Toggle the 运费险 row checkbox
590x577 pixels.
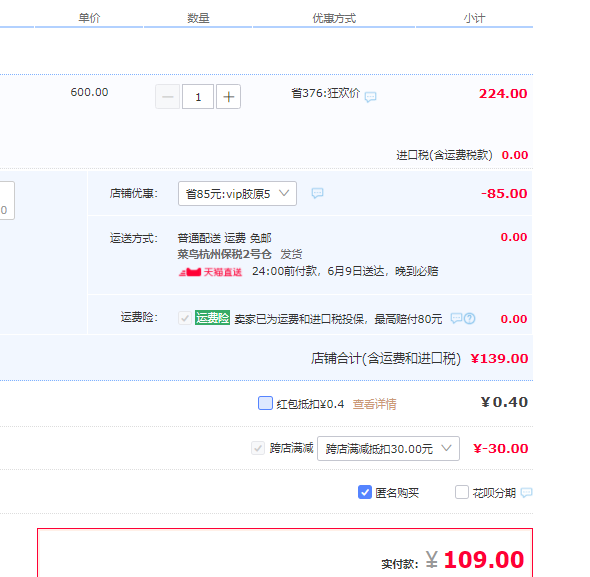tap(185, 318)
